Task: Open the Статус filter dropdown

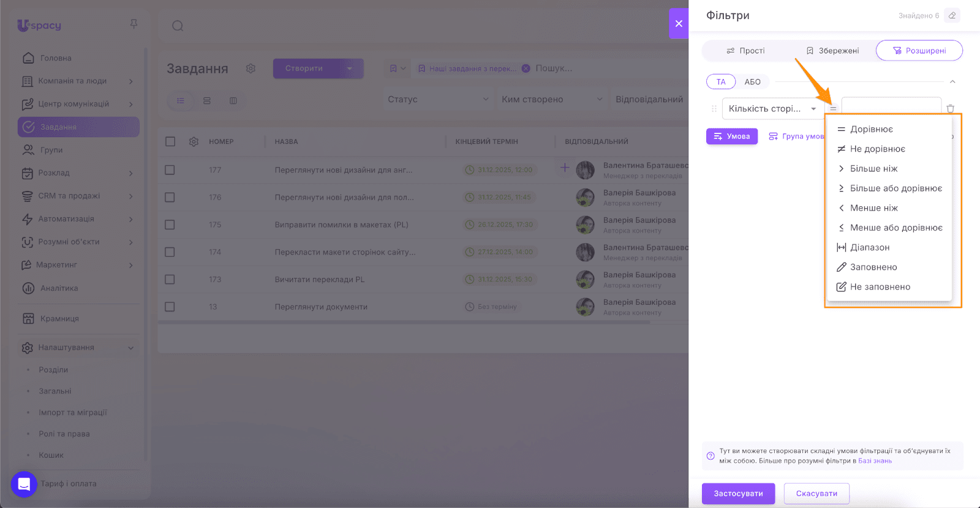Action: [438, 99]
